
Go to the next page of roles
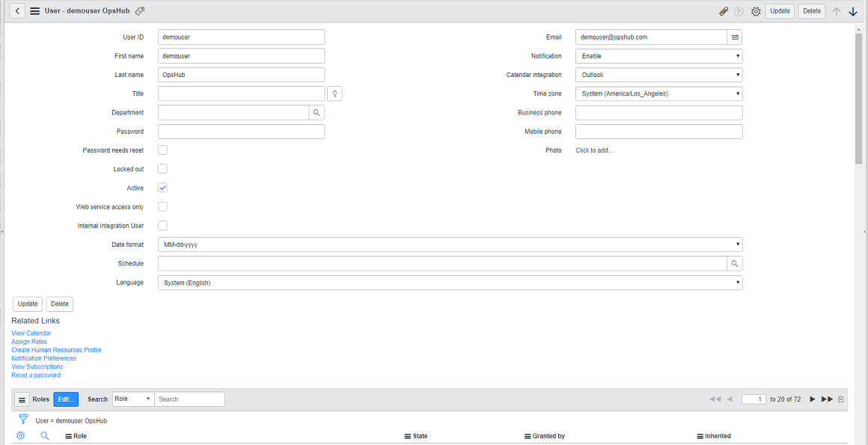tap(813, 399)
